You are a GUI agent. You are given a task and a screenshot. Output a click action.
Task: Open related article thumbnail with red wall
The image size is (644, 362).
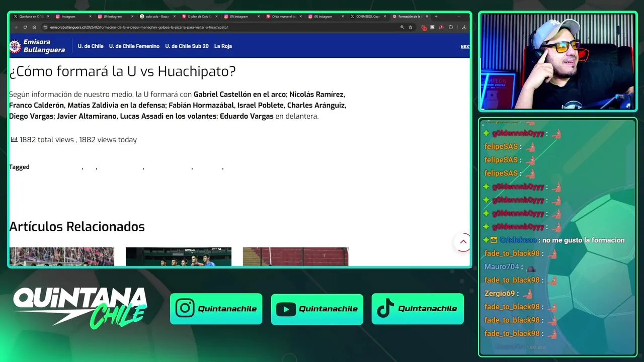[295, 256]
